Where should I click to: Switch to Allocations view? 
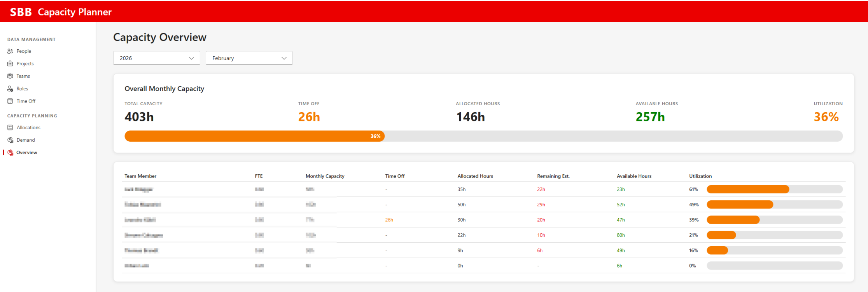click(28, 127)
